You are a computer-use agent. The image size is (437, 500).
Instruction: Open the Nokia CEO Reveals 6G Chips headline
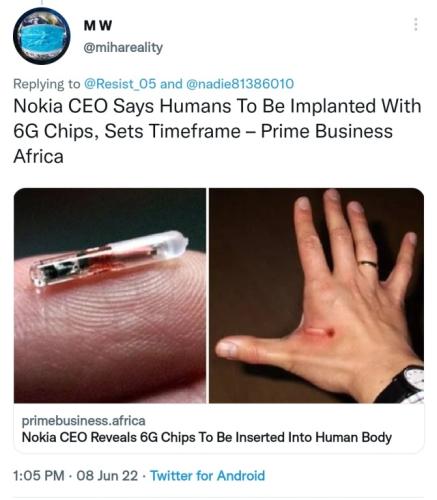207,437
